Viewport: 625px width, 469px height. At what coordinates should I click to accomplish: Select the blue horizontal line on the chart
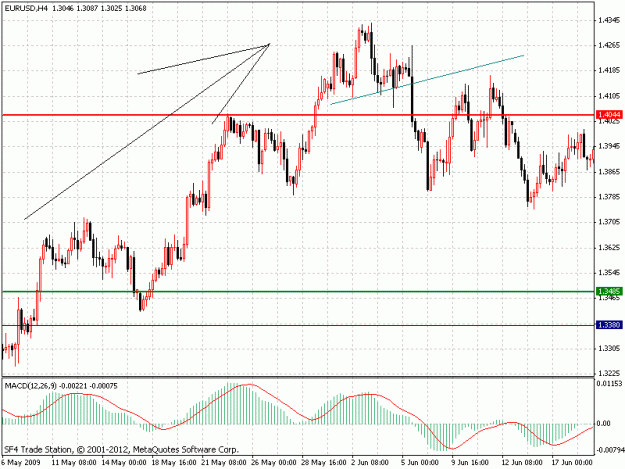[x=297, y=326]
